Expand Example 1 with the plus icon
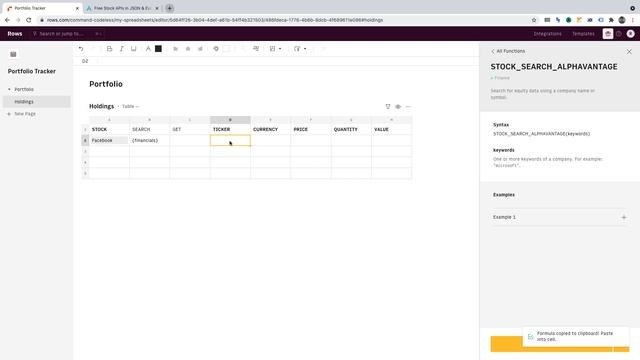The image size is (640, 360). [x=624, y=218]
